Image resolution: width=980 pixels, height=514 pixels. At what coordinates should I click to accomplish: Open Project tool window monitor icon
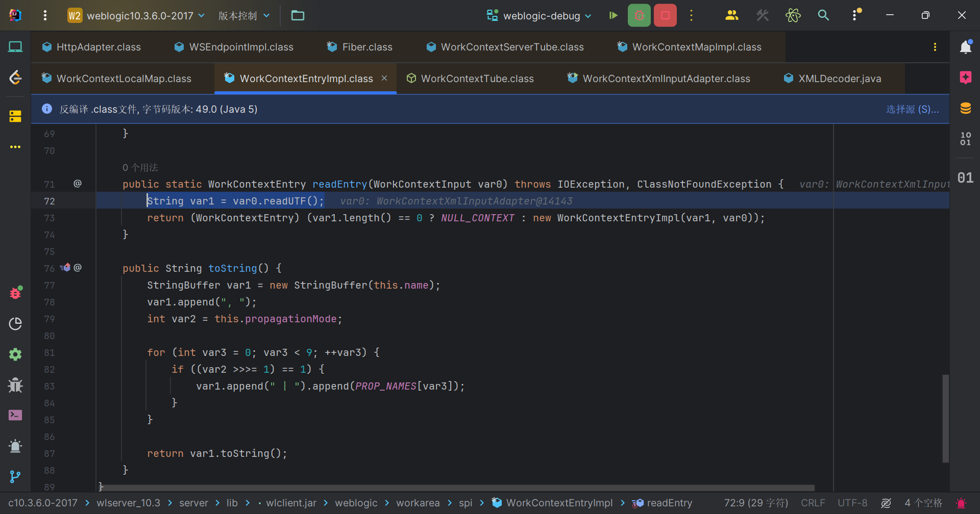point(15,47)
